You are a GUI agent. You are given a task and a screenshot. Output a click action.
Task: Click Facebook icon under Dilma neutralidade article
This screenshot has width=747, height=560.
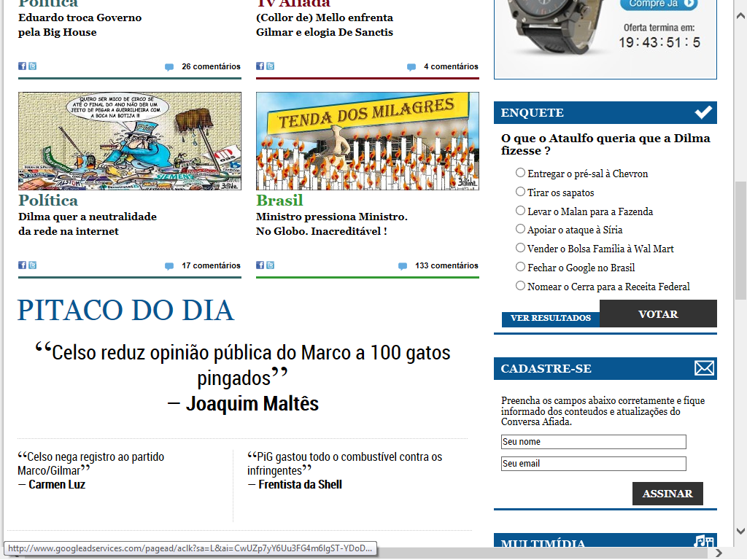point(22,265)
